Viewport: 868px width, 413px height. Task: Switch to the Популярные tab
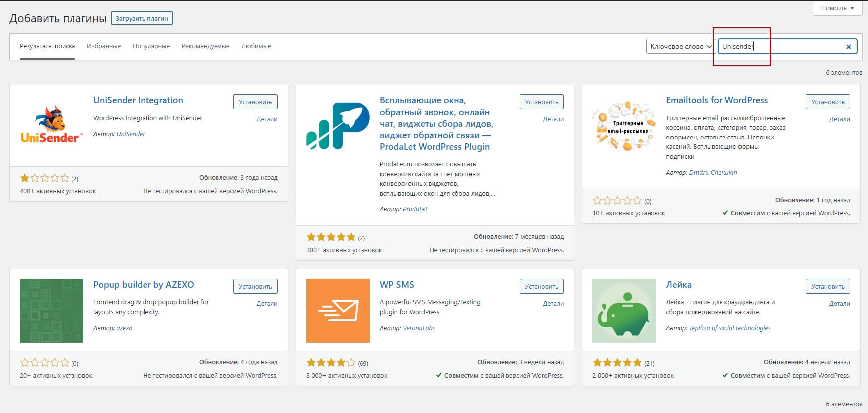point(151,46)
